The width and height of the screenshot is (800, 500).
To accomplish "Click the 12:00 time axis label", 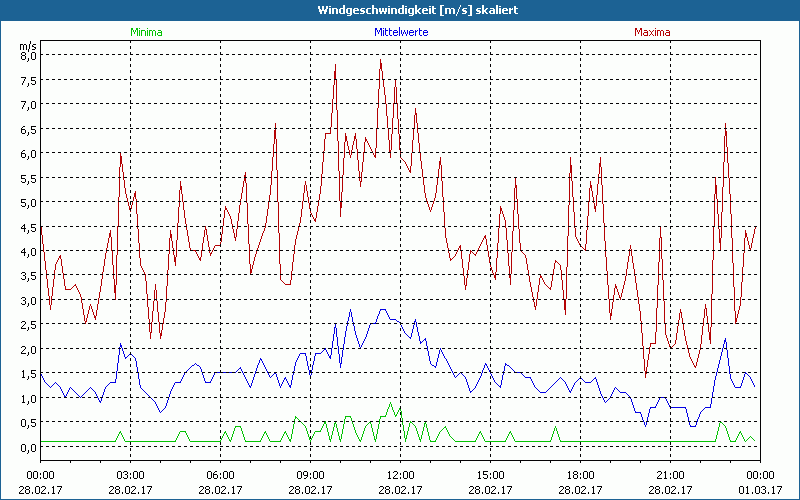I will coord(400,475).
